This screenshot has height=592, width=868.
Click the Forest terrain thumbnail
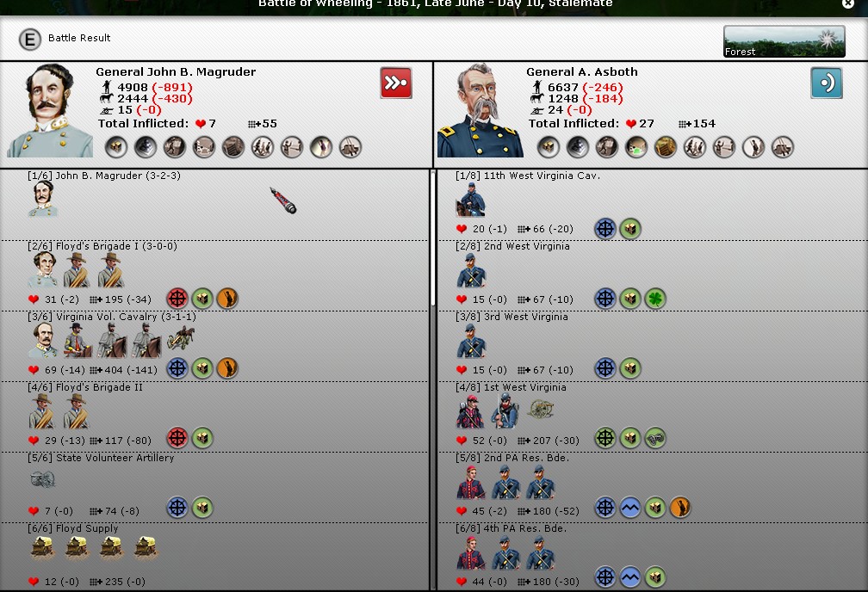click(784, 41)
